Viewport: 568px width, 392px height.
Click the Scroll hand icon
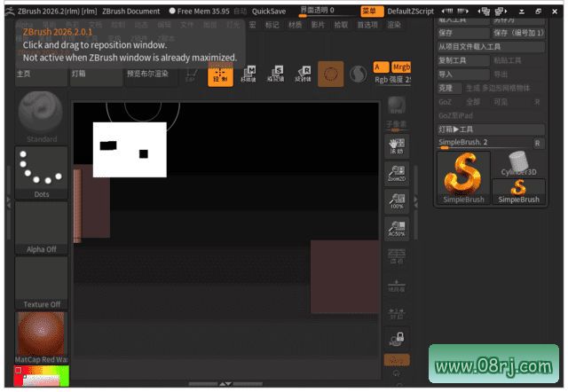point(397,146)
